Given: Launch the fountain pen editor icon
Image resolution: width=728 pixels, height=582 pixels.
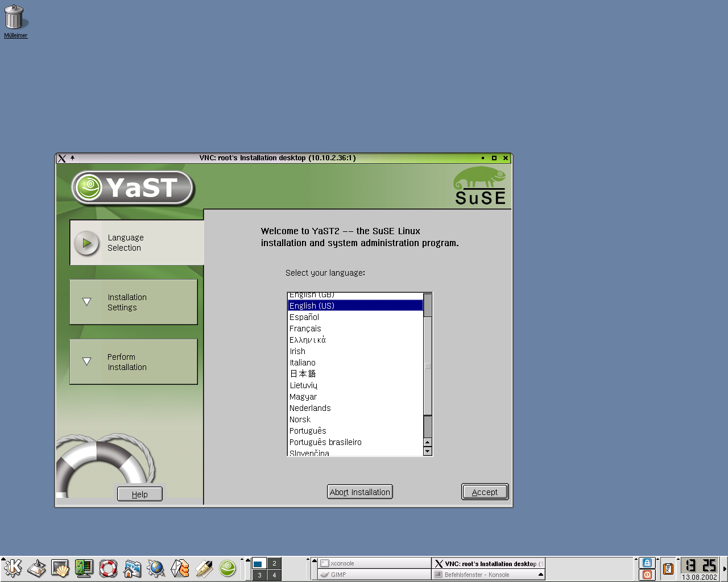Looking at the screenshot, I should click(x=204, y=568).
